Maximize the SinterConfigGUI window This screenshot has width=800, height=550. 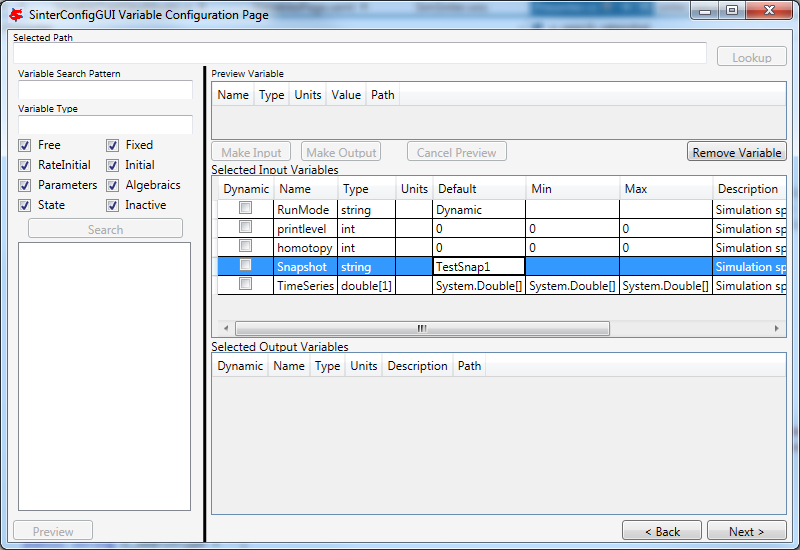pyautogui.click(x=732, y=10)
